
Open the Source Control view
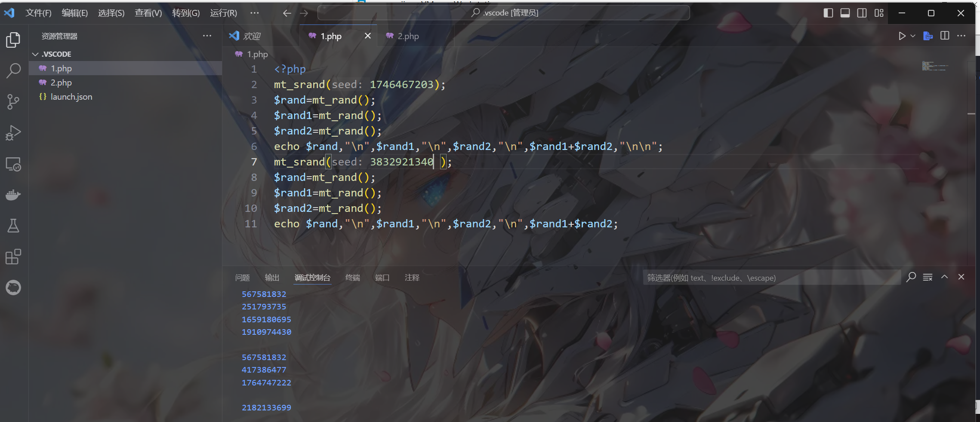13,102
